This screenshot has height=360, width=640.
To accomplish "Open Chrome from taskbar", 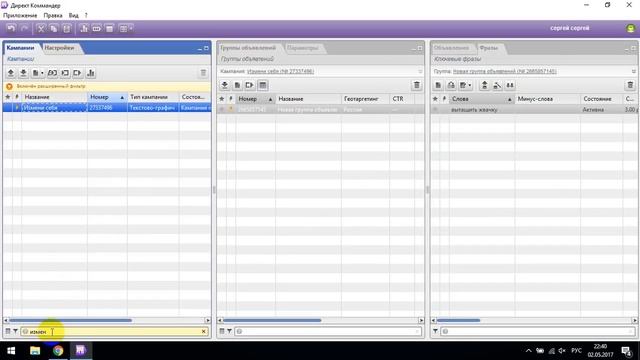I will coord(58,351).
